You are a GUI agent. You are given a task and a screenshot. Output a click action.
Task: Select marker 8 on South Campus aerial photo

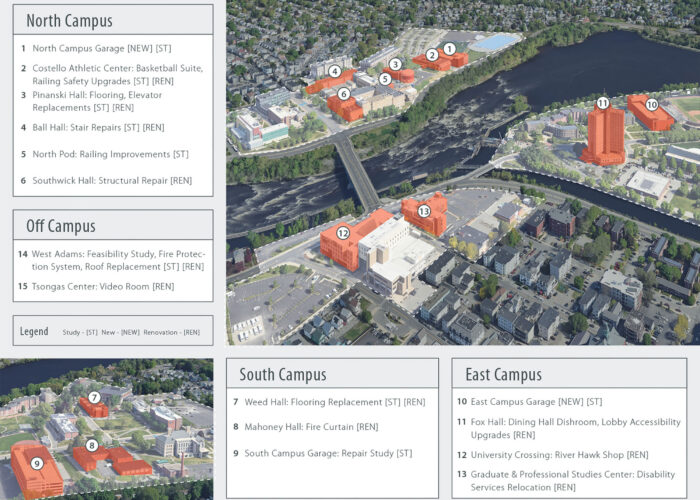click(x=92, y=445)
